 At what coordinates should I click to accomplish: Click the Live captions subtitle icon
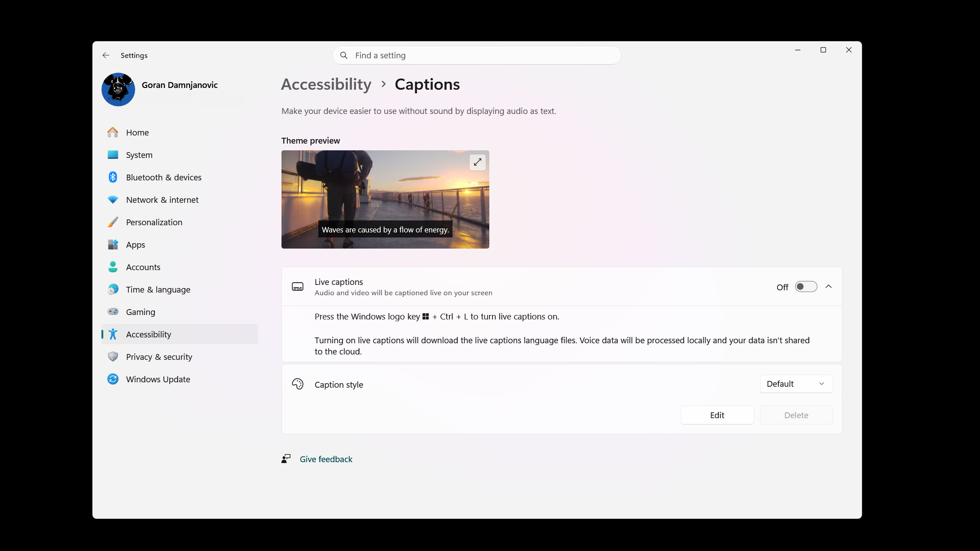click(298, 287)
